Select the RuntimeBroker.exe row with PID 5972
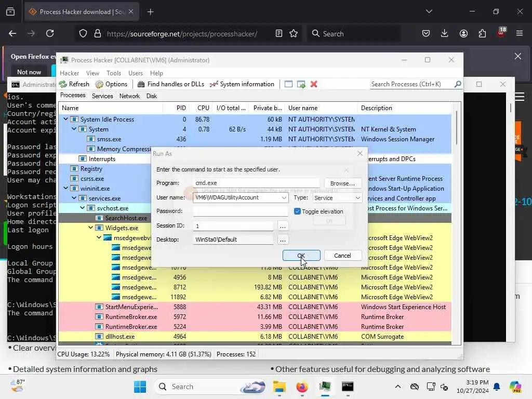Screen dimensions: 532x399 click(x=255, y=316)
